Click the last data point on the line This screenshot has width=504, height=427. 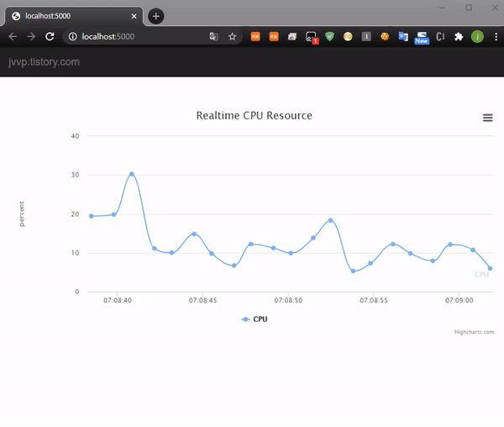(490, 268)
